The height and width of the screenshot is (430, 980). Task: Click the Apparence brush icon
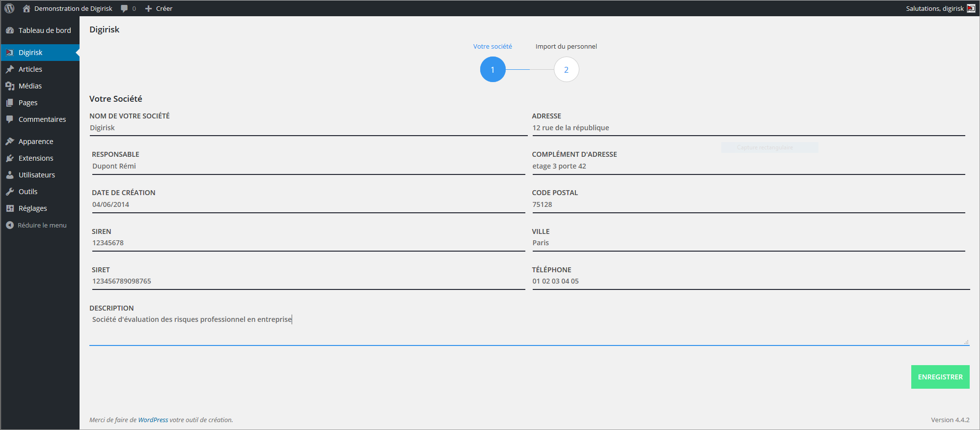(x=10, y=142)
